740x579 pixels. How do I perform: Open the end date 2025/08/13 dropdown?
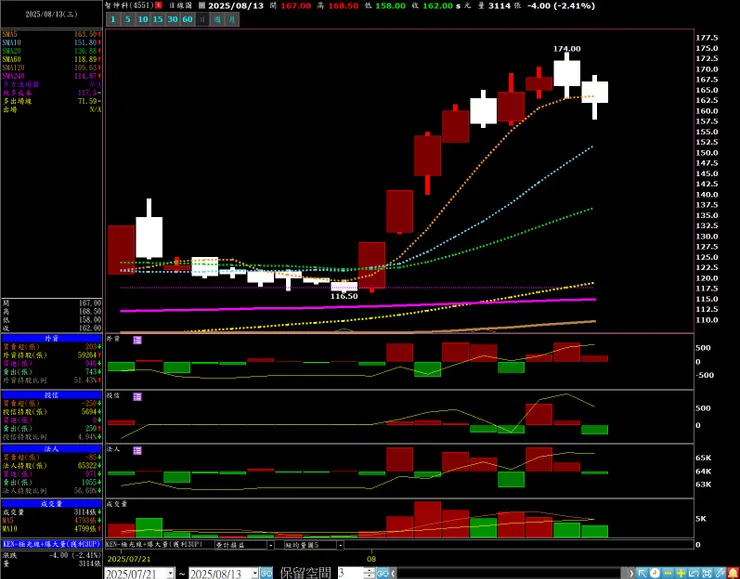[255, 573]
